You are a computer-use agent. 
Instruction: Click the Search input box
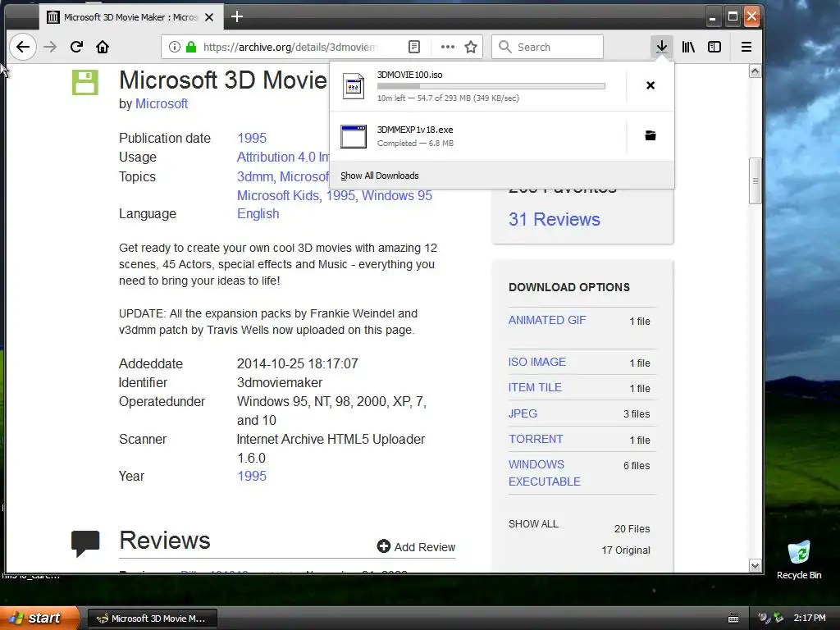point(547,47)
